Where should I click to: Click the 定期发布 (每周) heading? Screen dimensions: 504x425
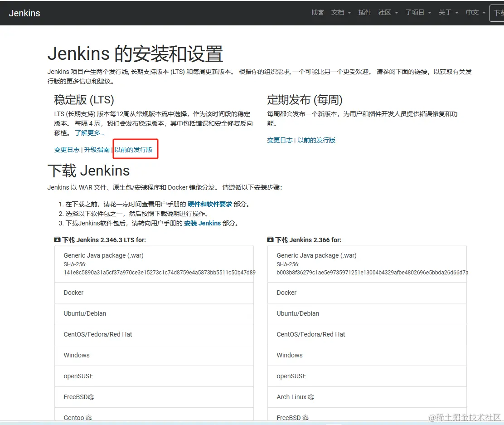click(305, 100)
